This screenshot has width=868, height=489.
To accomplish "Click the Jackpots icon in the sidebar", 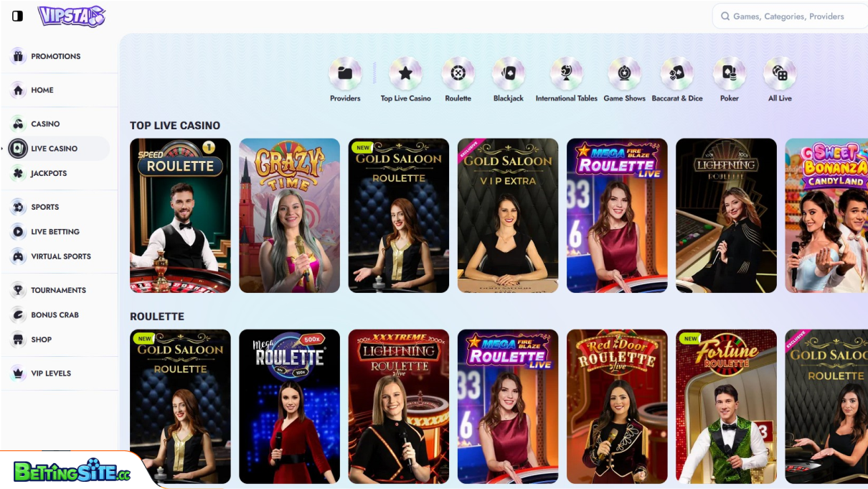I will point(54,173).
